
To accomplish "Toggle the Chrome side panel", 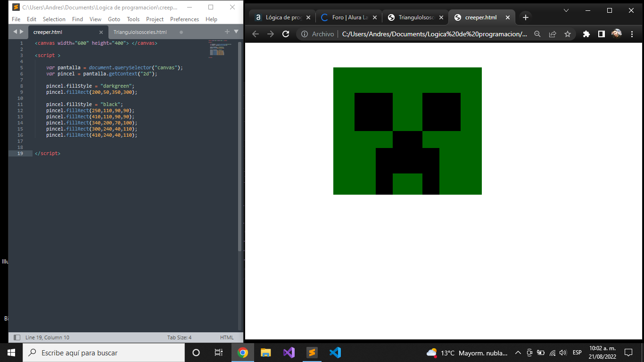I will (602, 34).
